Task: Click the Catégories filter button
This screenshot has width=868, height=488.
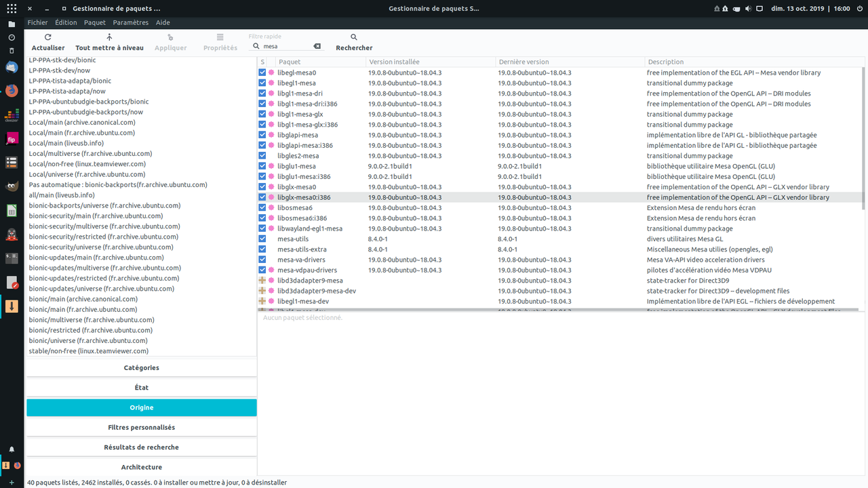Action: point(142,367)
